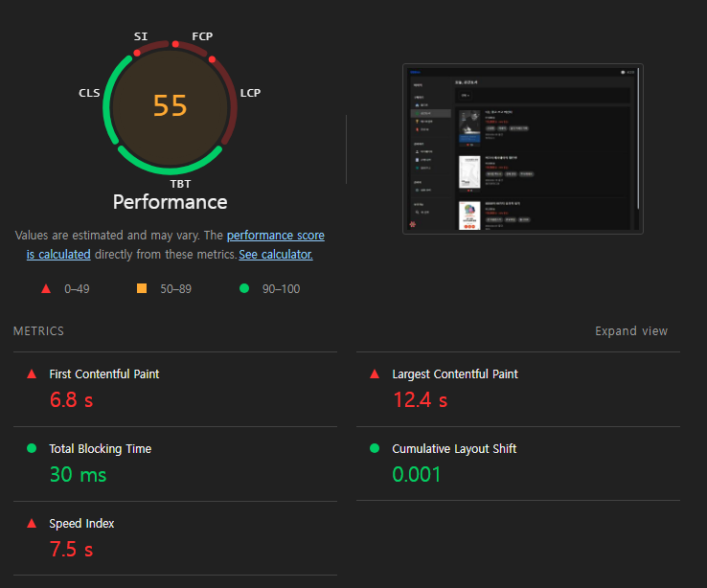The height and width of the screenshot is (588, 707).
Task: Click the 90–100 legend range text
Action: click(x=281, y=289)
